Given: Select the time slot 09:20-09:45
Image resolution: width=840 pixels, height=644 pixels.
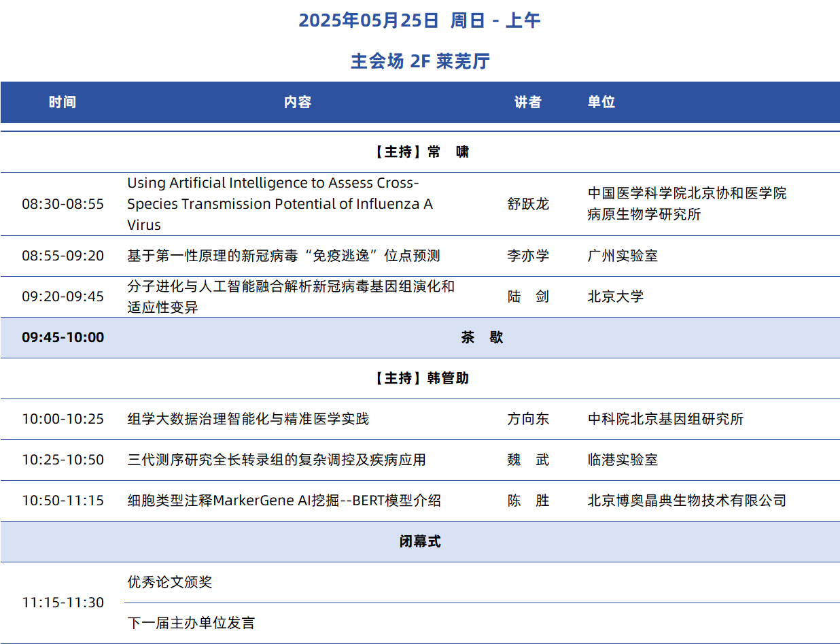Looking at the screenshot, I should pos(63,296).
